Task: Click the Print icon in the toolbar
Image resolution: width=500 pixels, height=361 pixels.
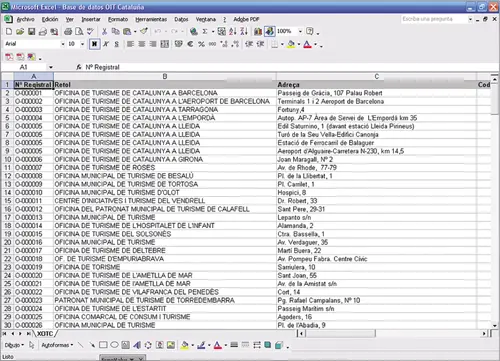Action: [68, 32]
